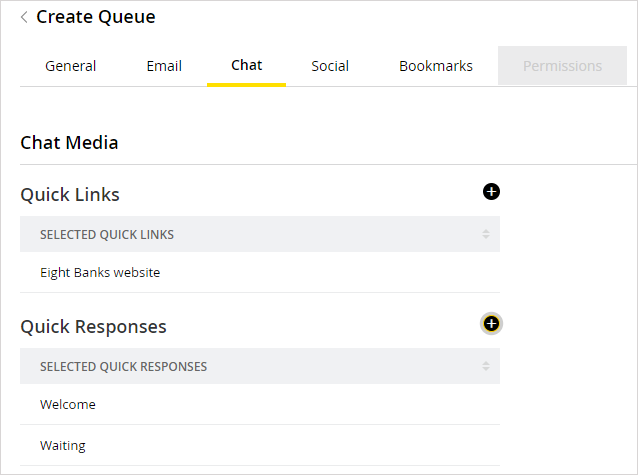This screenshot has width=638, height=475.
Task: Select the Chat tab
Action: point(247,66)
